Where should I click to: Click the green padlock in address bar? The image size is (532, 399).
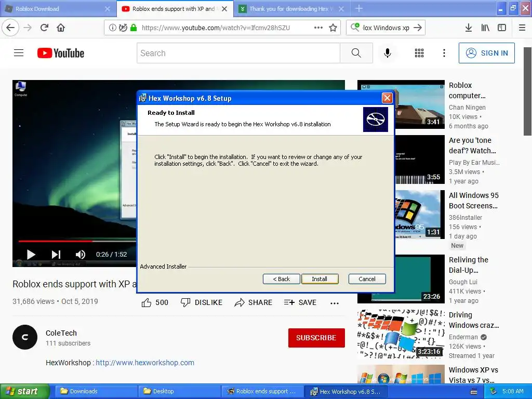134,28
